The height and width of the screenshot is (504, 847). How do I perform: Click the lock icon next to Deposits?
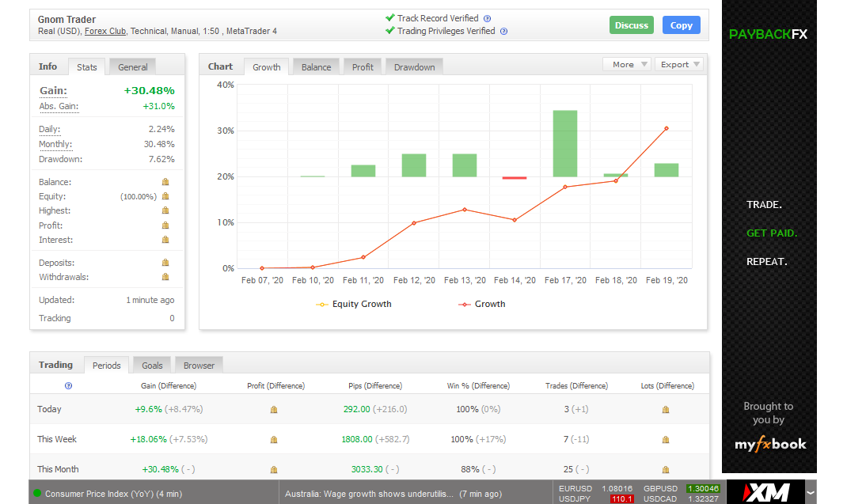pyautogui.click(x=165, y=263)
